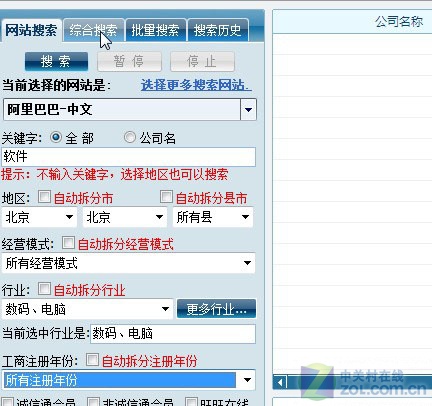Toggle the 非诚信通会员 checkbox
The height and width of the screenshot is (406, 432).
[93, 401]
